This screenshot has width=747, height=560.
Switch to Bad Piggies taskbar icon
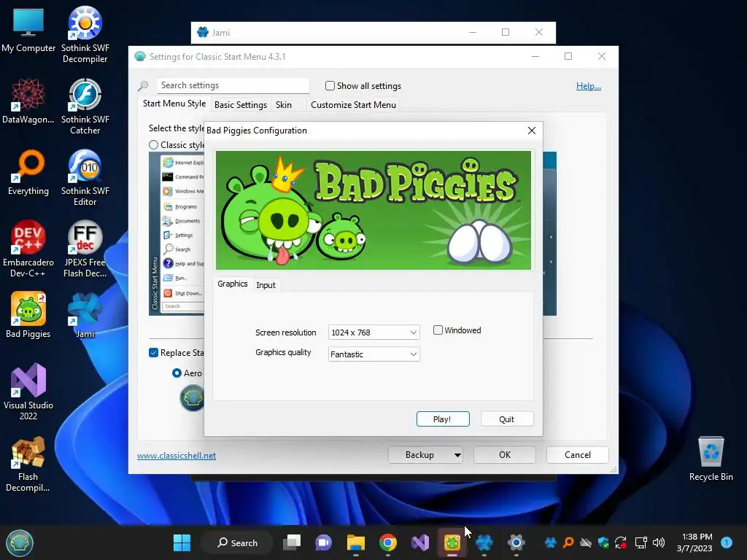click(x=452, y=542)
